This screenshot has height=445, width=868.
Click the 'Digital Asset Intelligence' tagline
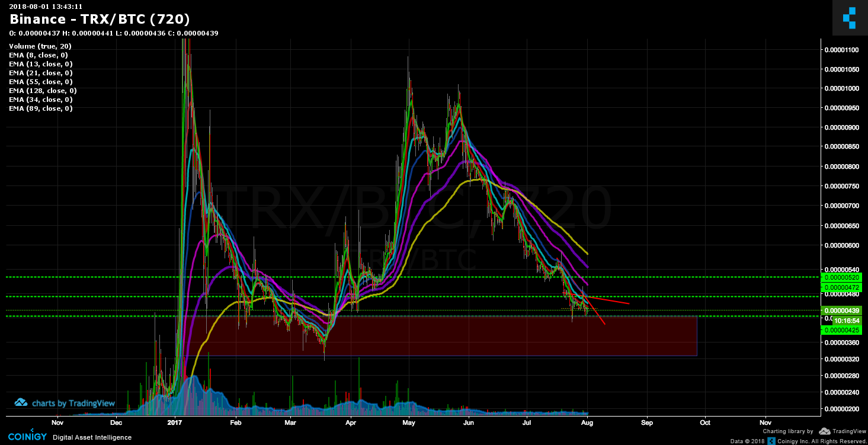coord(92,438)
